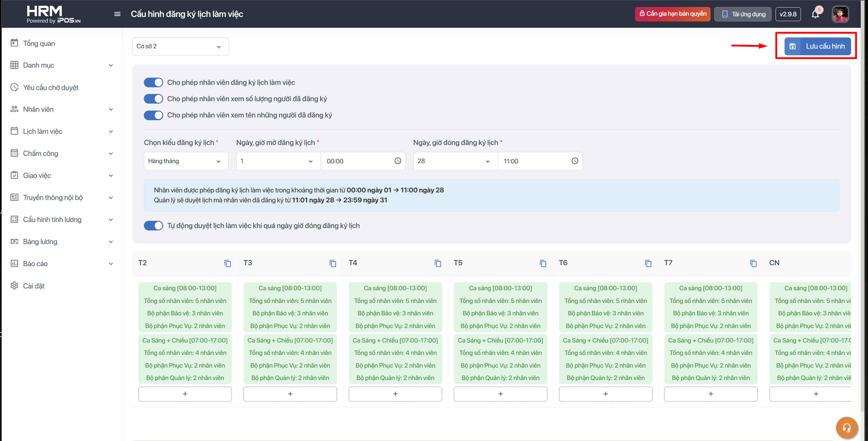868x441 pixels.
Task: Click the Tải ứng dụng button
Action: (743, 14)
